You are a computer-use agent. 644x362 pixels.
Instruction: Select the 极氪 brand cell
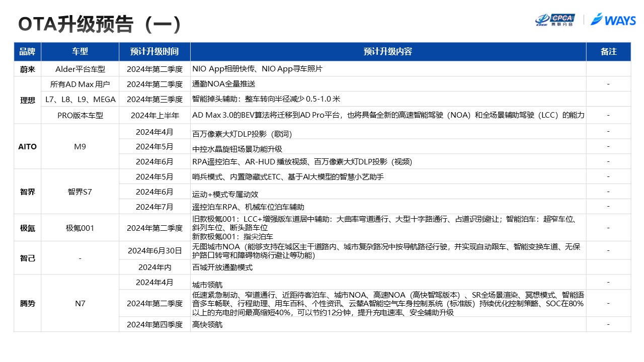coord(27,228)
